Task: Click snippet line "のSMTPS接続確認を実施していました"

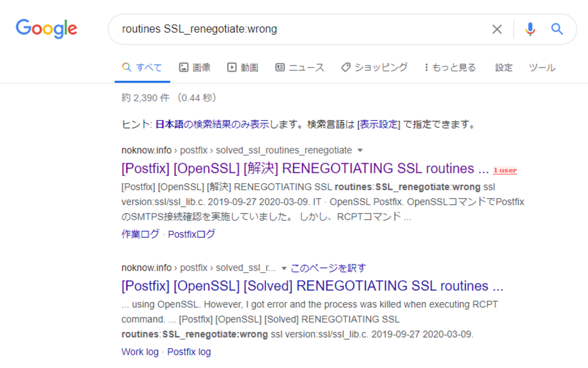Action: (266, 216)
